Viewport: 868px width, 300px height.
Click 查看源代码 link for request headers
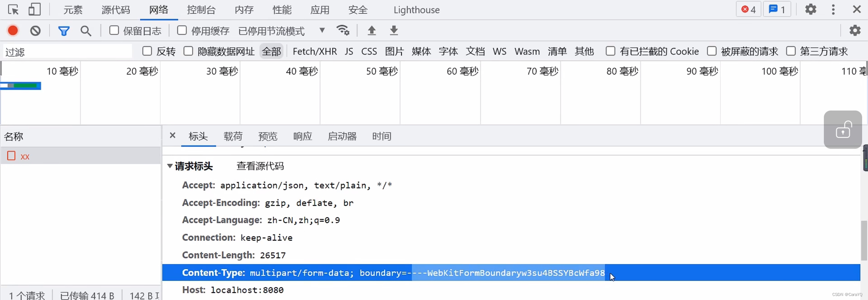[x=260, y=166]
